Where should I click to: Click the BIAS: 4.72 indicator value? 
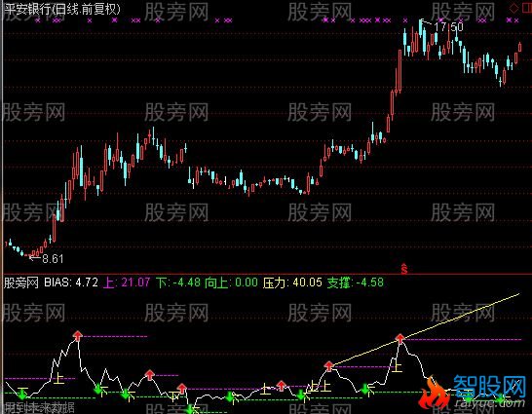[71, 282]
